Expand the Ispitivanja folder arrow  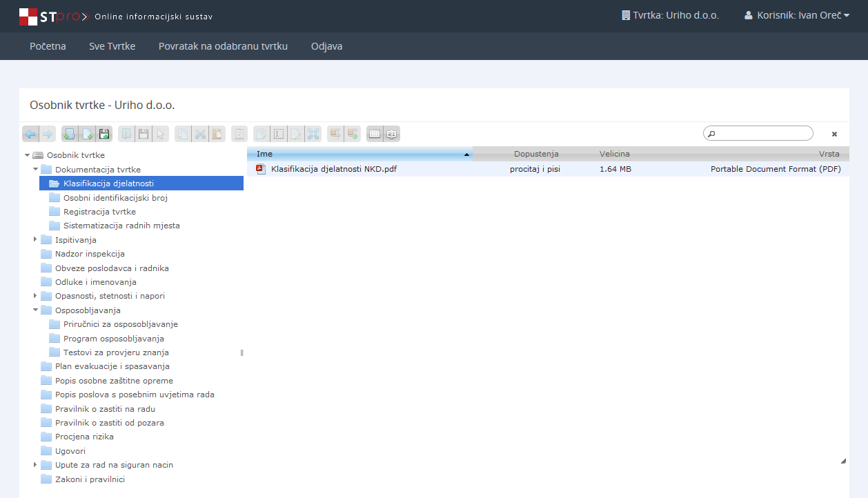(35, 239)
